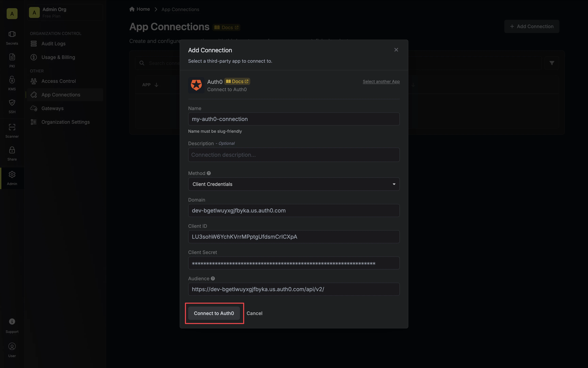Open the User profile icon
Viewport: 588px width, 368px height.
click(x=12, y=346)
